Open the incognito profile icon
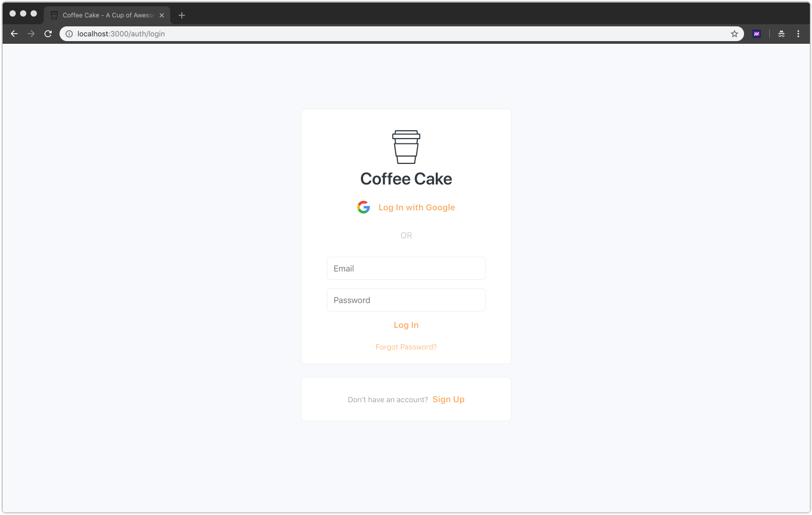The height and width of the screenshot is (515, 812). click(x=781, y=34)
